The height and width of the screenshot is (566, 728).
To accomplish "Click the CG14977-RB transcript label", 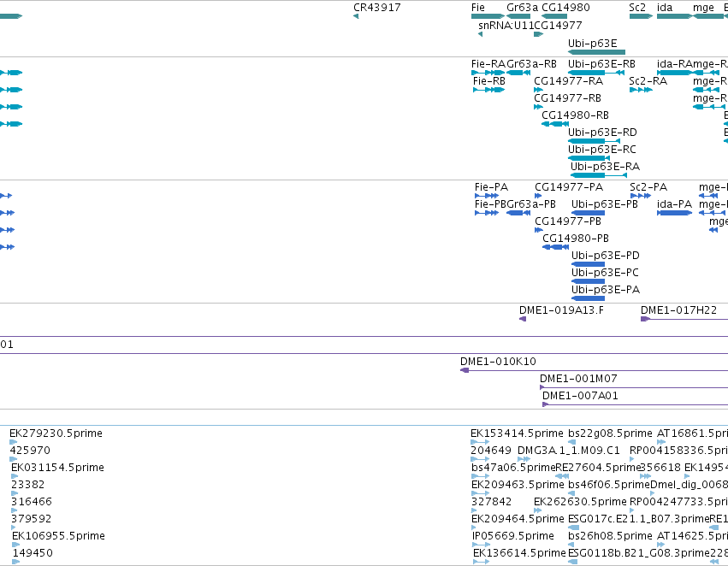I will pyautogui.click(x=567, y=98).
